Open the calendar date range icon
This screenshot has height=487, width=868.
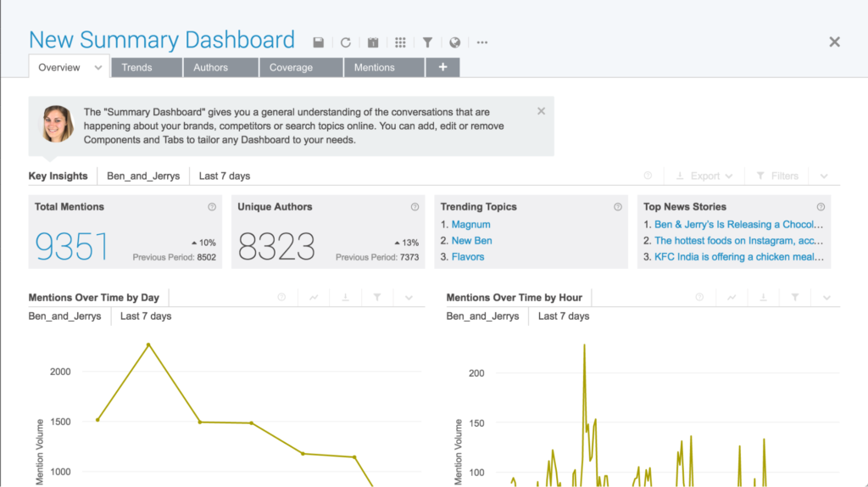(x=373, y=42)
